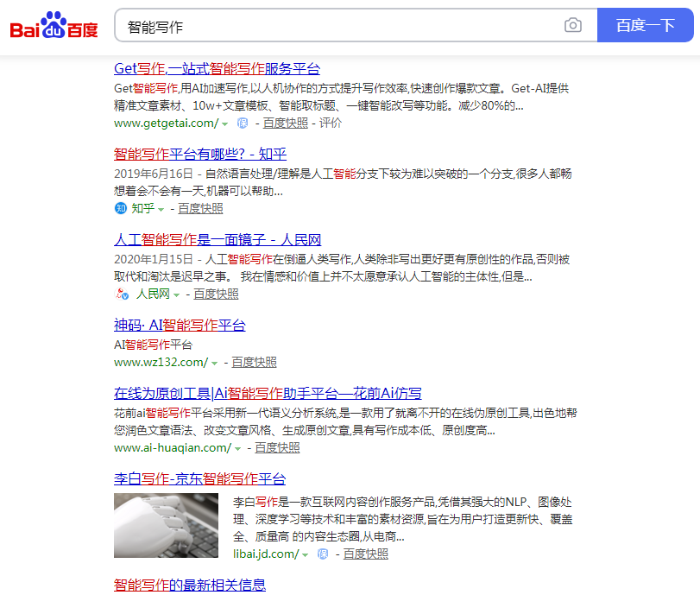Expand dropdown arrow next to 人民网

click(x=176, y=294)
